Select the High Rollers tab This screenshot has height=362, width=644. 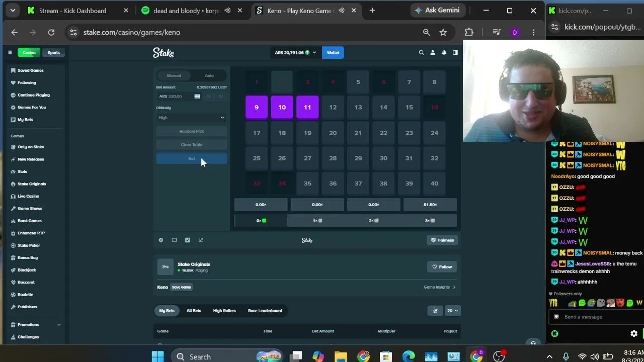click(224, 311)
